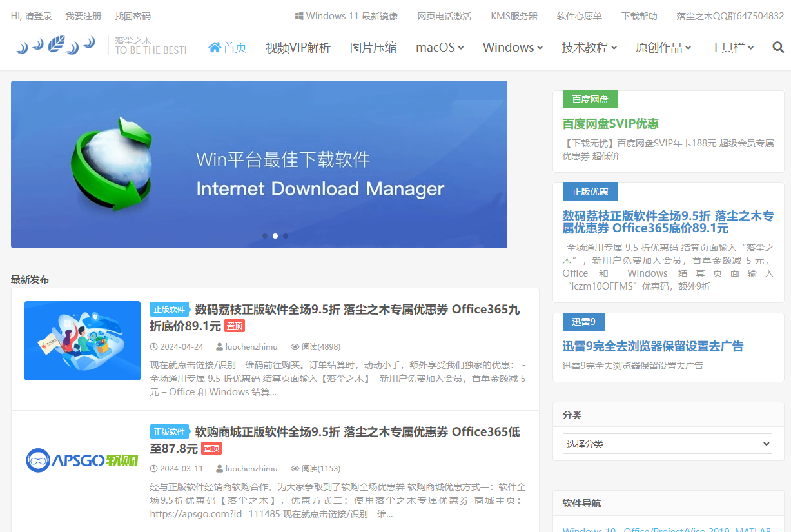Click the 我要注册 register link
The height and width of the screenshot is (532, 791).
[83, 16]
